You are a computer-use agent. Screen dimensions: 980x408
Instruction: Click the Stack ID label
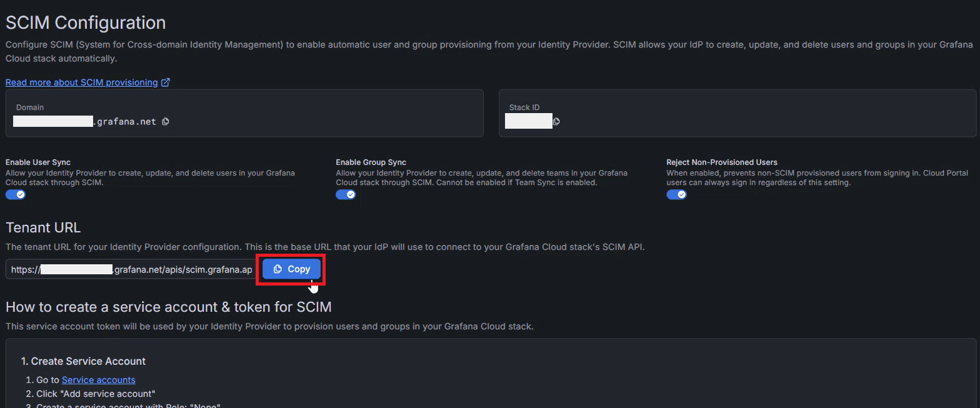click(524, 107)
